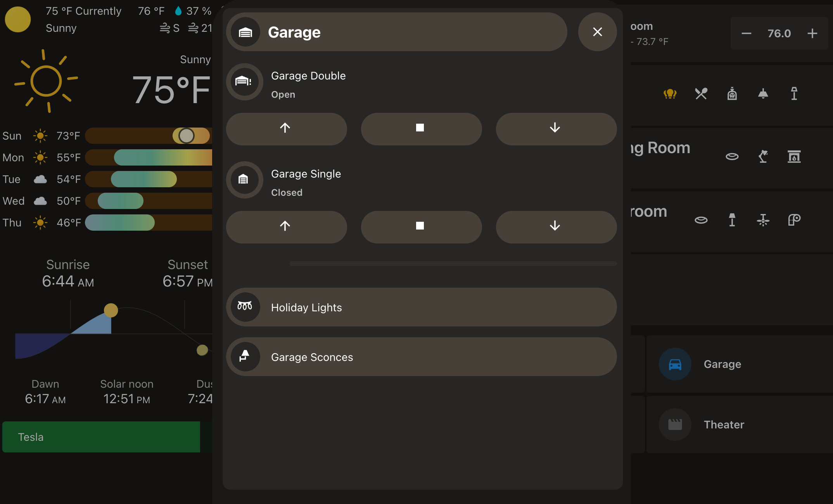
Task: Select the Tesla banner
Action: [x=101, y=437]
